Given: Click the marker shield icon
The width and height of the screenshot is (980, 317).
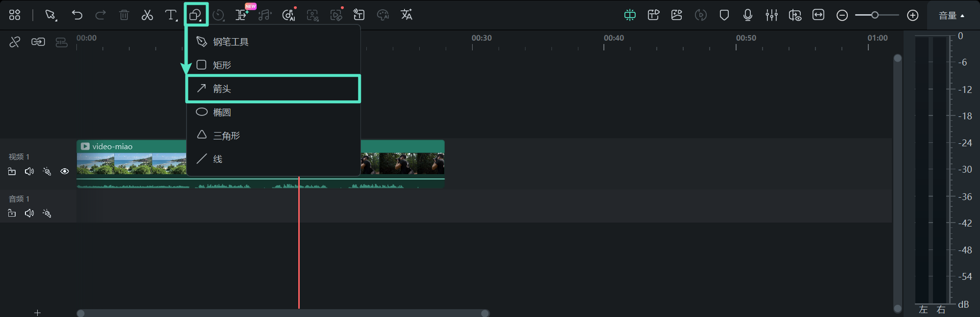Looking at the screenshot, I should (x=724, y=15).
